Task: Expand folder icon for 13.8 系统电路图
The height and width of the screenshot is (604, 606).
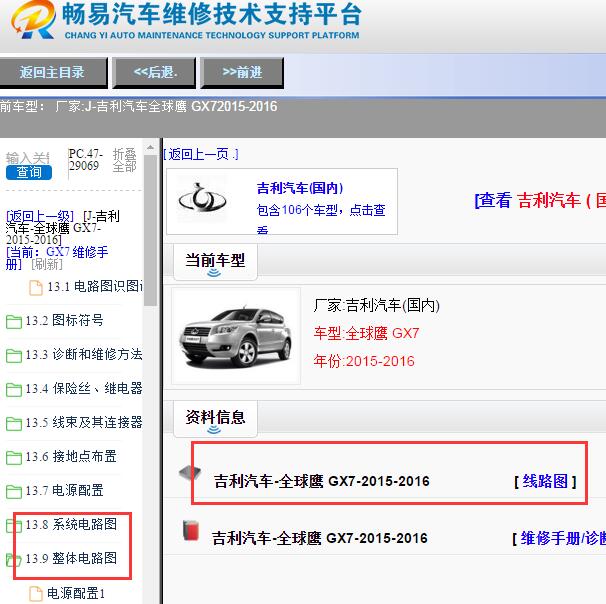Action: pyautogui.click(x=14, y=526)
